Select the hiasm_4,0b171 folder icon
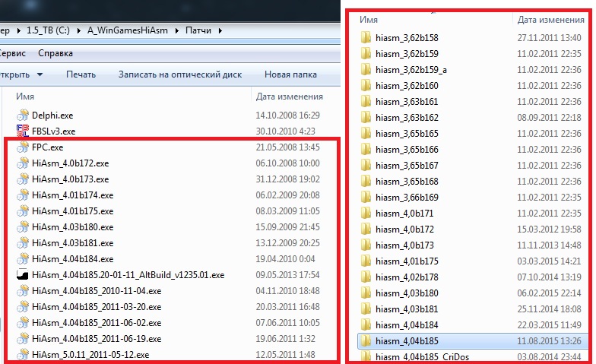Screen dimensions: 596x364 click(x=366, y=213)
